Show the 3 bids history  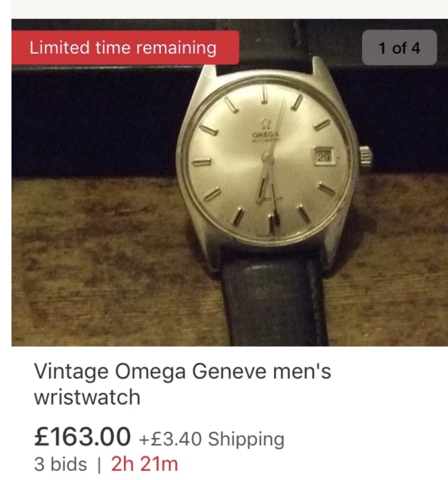(x=60, y=464)
